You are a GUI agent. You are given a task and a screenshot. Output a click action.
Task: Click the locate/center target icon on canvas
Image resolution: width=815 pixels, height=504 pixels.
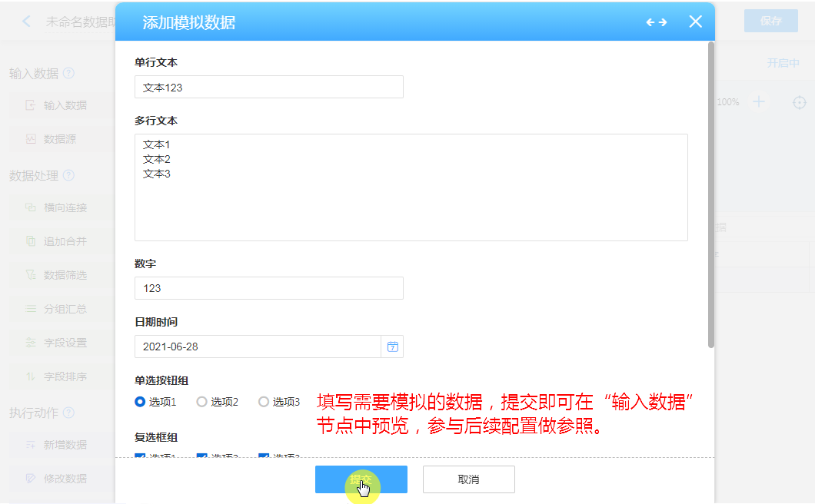800,102
